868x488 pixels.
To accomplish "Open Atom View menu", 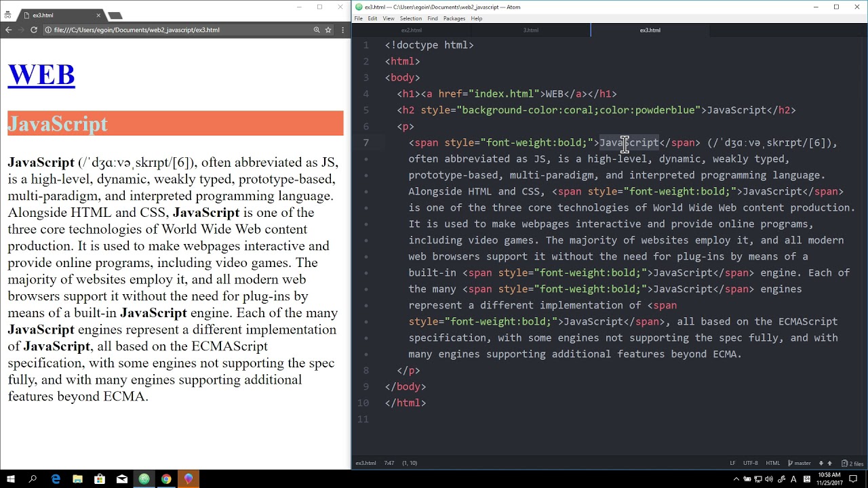I will (x=389, y=18).
